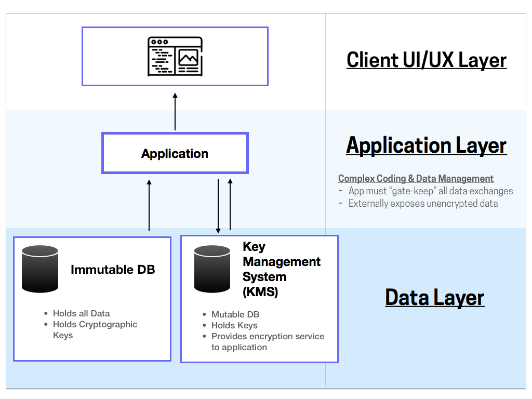Image resolution: width=532 pixels, height=399 pixels.
Task: Toggle the 'Holds all Data' bullet item
Action: point(81,313)
